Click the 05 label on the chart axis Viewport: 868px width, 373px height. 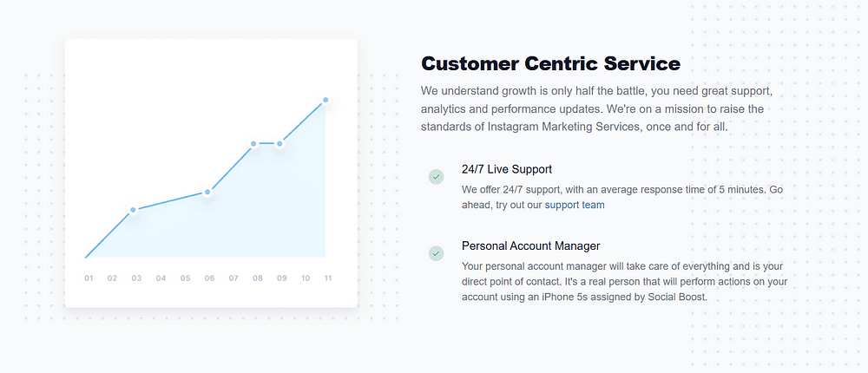pyautogui.click(x=185, y=278)
